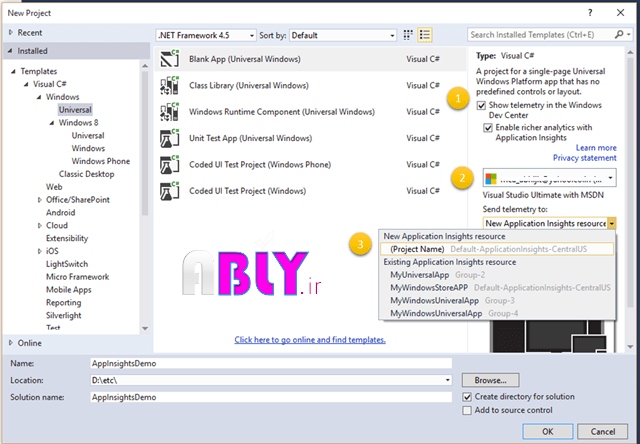Open the Privacy statement link
This screenshot has height=444, width=640.
tap(584, 158)
